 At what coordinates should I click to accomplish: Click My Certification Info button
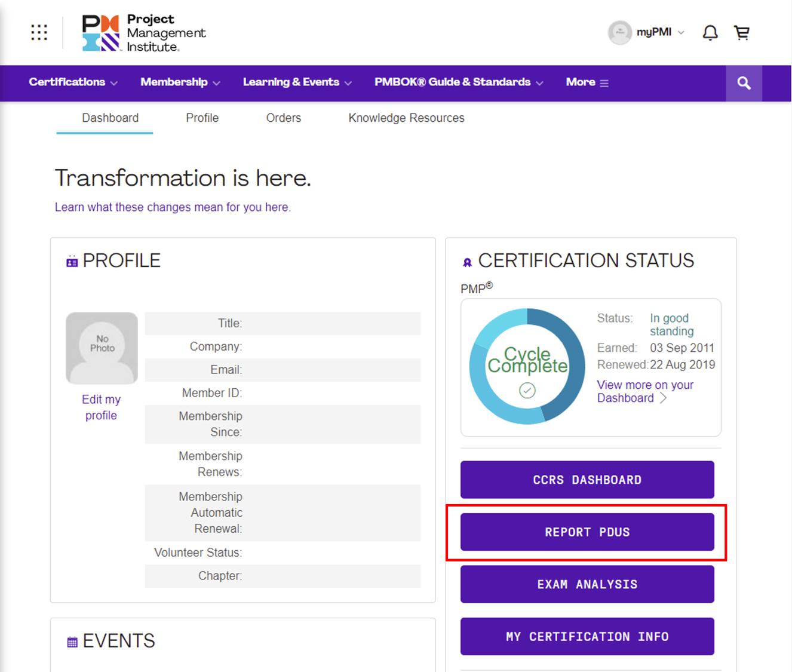(587, 637)
